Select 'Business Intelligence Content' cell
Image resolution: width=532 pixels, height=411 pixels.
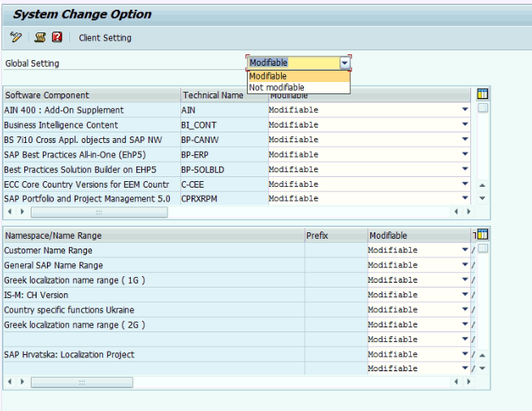tap(92, 125)
